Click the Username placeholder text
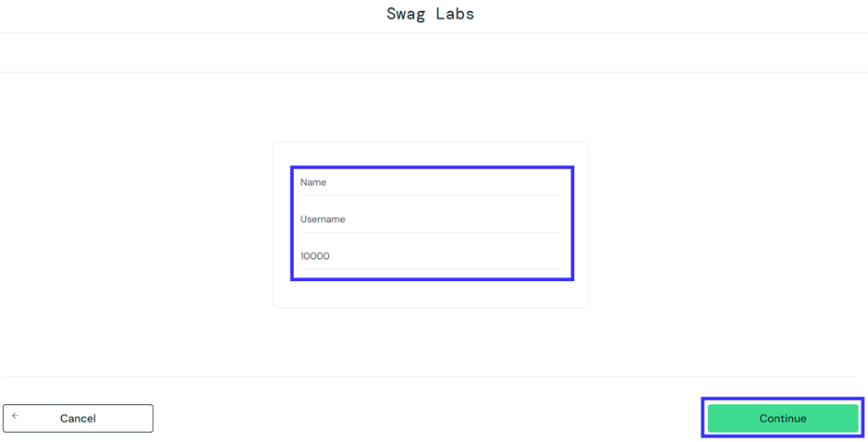 pos(323,220)
